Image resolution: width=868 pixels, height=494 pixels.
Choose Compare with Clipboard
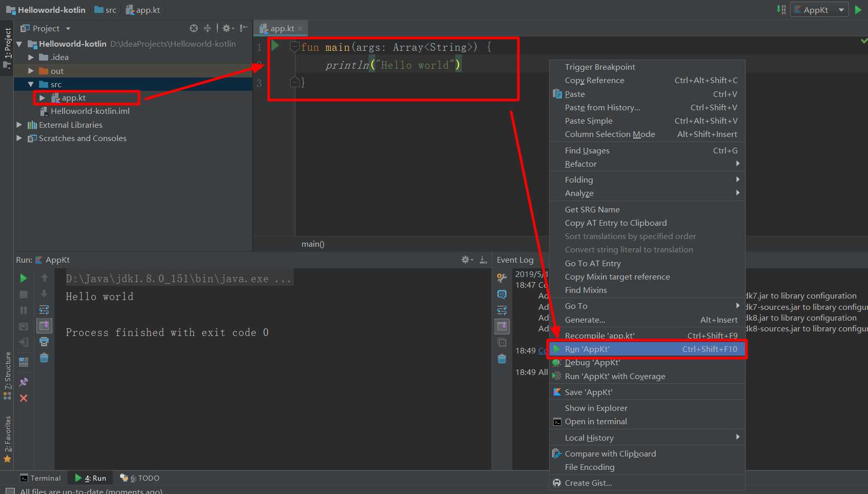coord(647,454)
